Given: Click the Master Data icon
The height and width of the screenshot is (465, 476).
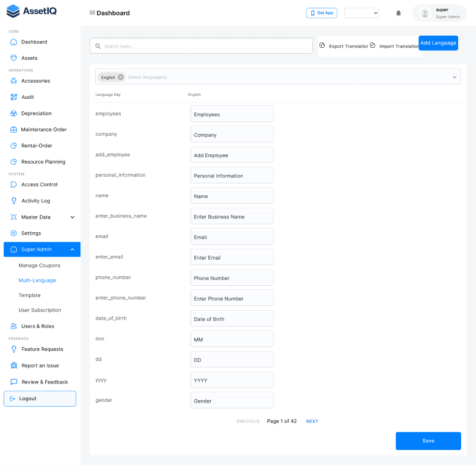Looking at the screenshot, I should [14, 217].
